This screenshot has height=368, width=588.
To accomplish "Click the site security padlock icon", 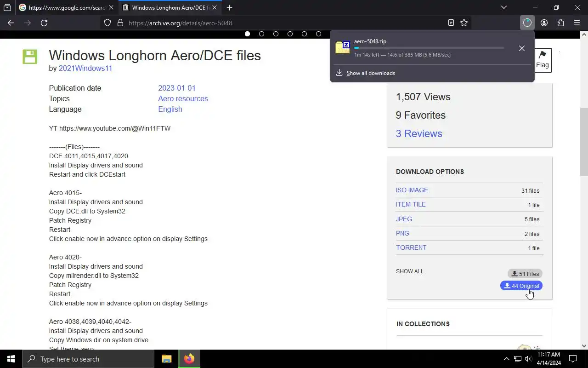I will coord(120,23).
